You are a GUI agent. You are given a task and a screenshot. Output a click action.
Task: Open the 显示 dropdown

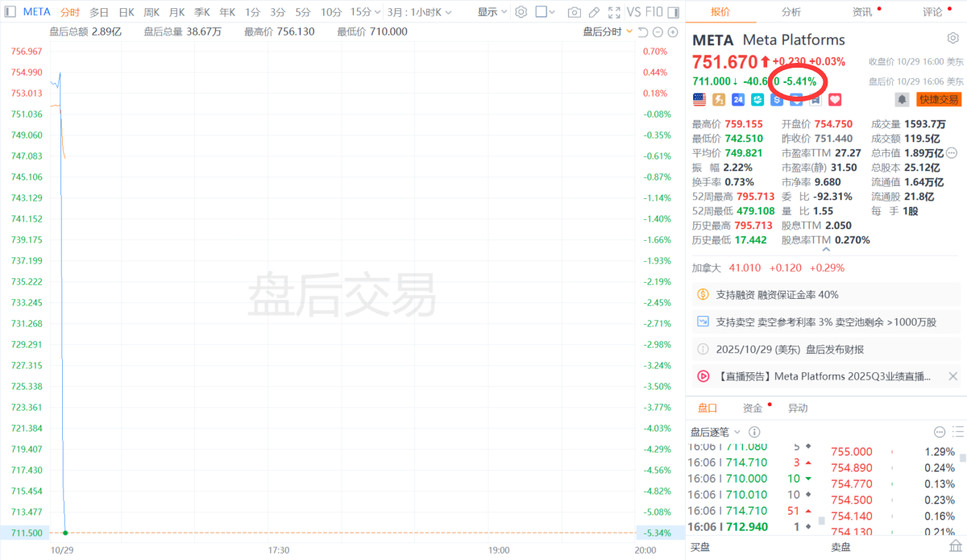click(492, 12)
